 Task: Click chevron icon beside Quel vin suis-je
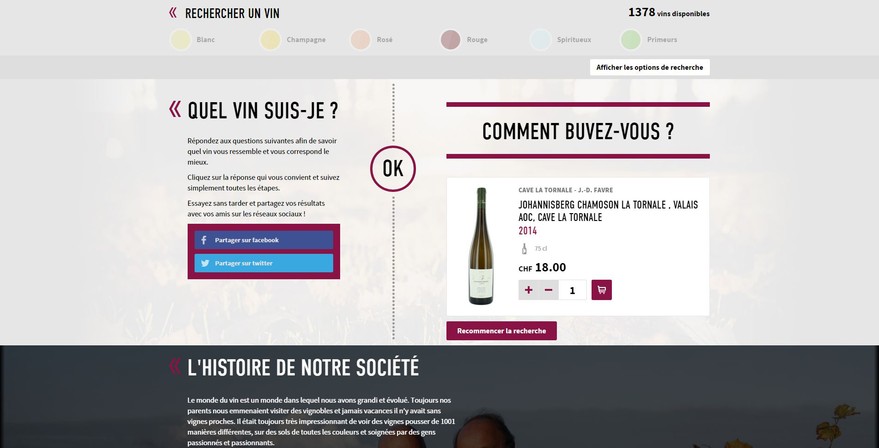coord(175,109)
